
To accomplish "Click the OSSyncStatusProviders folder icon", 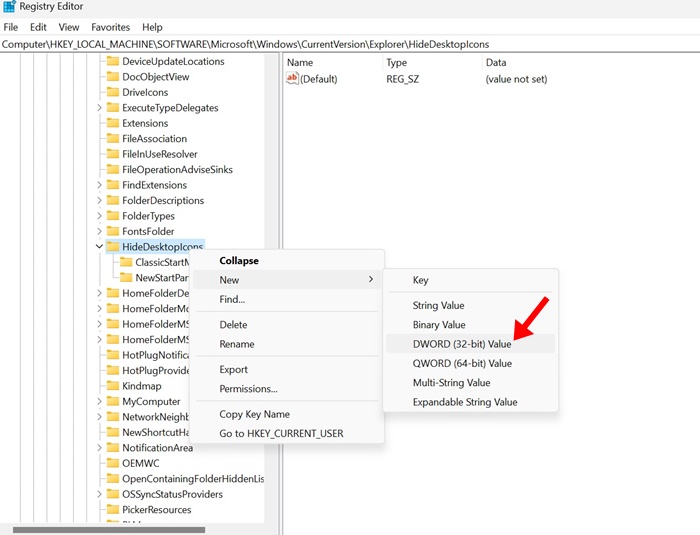I will 113,494.
